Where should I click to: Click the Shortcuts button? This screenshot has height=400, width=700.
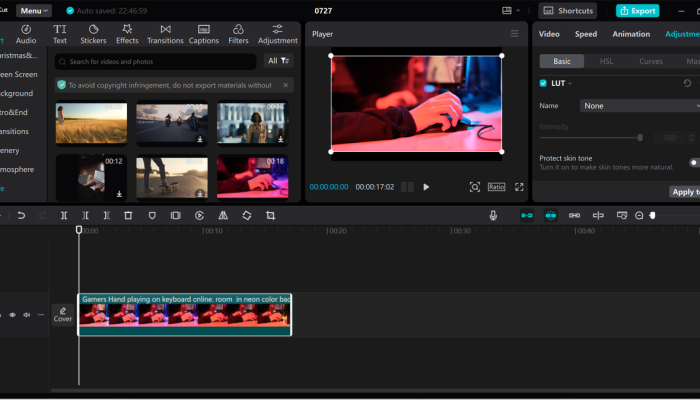(569, 10)
